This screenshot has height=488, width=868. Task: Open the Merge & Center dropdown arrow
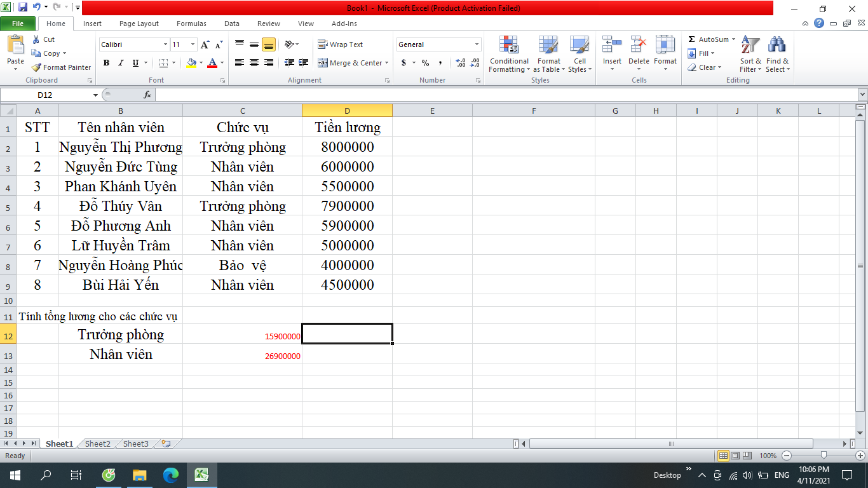[x=388, y=63]
